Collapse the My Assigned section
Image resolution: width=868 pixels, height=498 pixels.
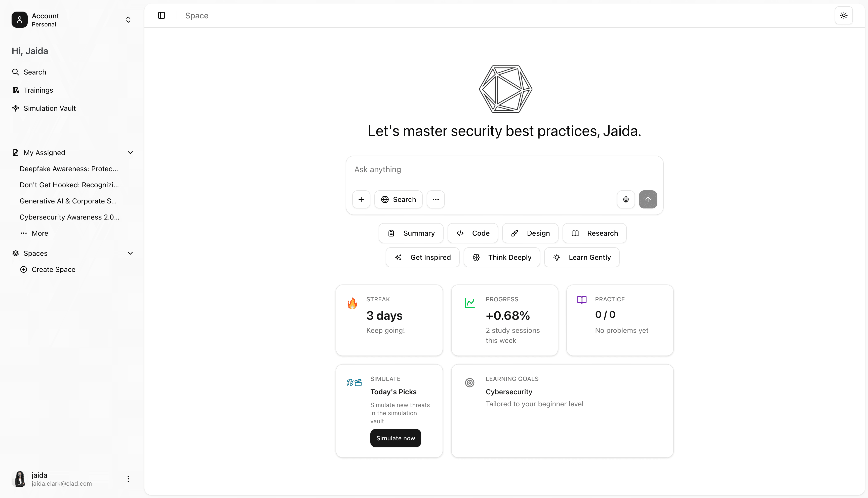[131, 153]
